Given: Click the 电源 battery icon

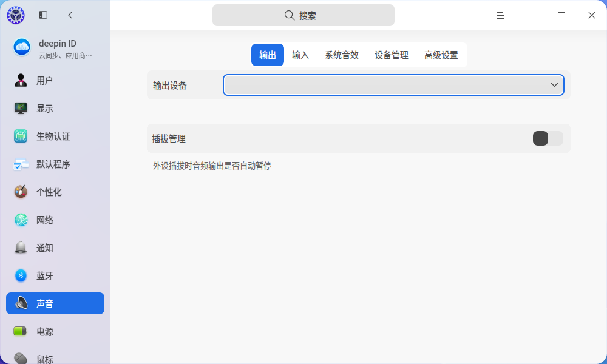Looking at the screenshot, I should pyautogui.click(x=21, y=331).
